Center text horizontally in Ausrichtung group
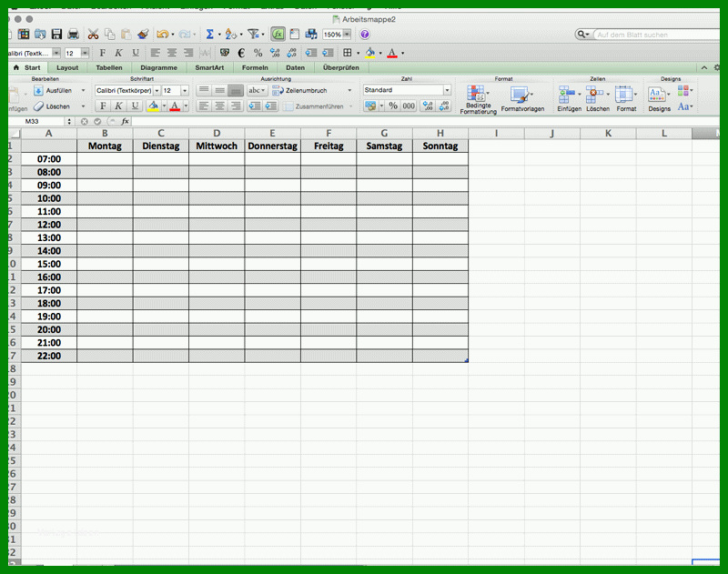 point(220,106)
